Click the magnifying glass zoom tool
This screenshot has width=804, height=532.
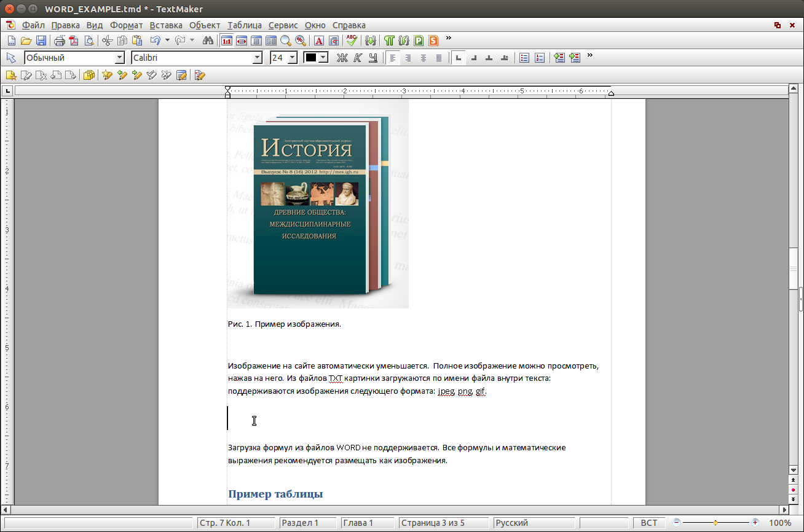tap(286, 41)
